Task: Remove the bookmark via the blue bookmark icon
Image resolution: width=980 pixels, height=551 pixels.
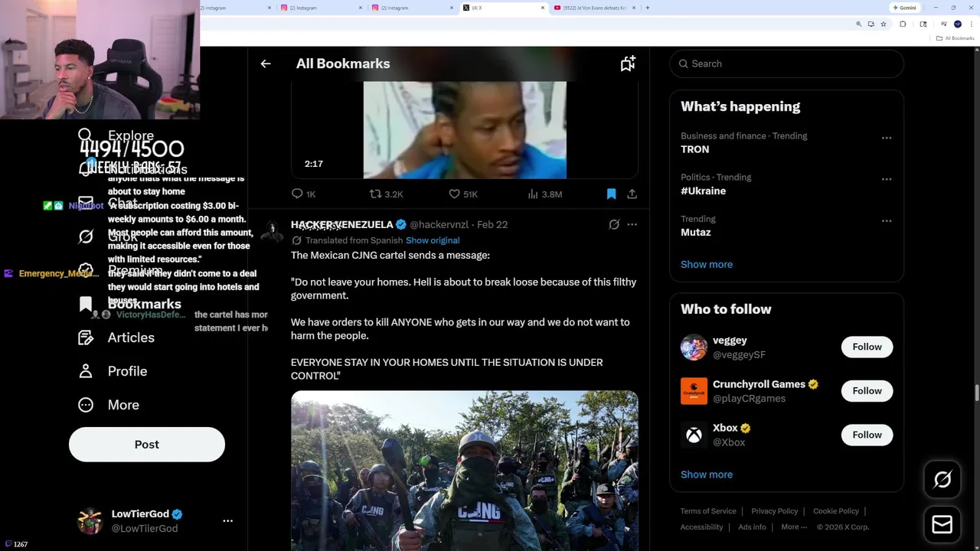Action: tap(611, 194)
